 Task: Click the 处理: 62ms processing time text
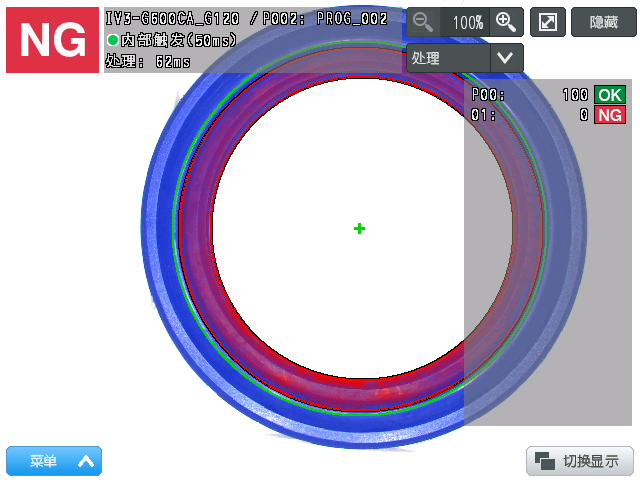pos(148,62)
